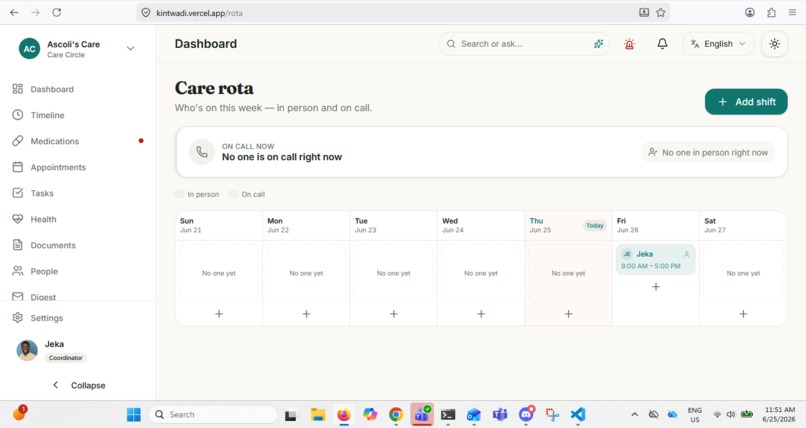
Task: Click the red emergency alarm icon
Action: 629,44
